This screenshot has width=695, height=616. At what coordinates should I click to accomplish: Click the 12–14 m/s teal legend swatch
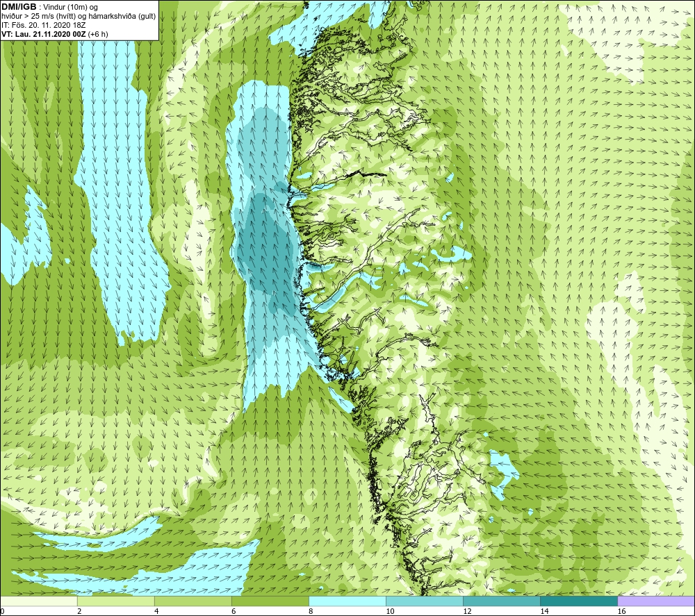pos(501,601)
